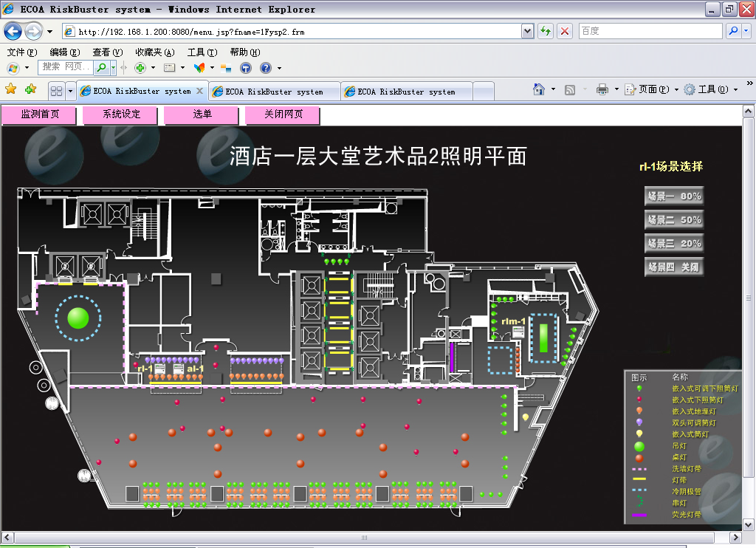The width and height of the screenshot is (756, 548).
Task: Expand the 页面(P) Page dropdown menu
Action: (651, 89)
